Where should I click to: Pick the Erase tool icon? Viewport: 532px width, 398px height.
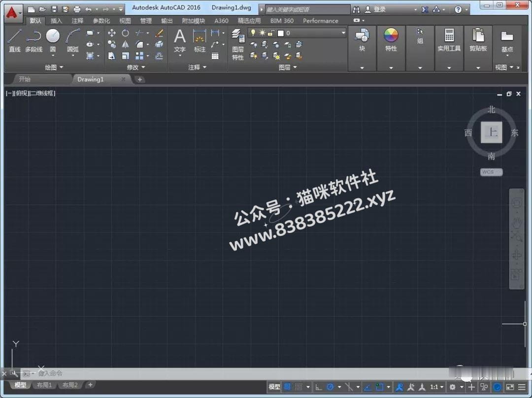tap(159, 33)
